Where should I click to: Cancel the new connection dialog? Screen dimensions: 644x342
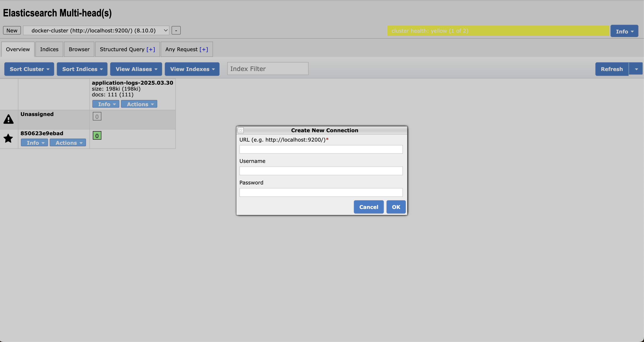369,207
